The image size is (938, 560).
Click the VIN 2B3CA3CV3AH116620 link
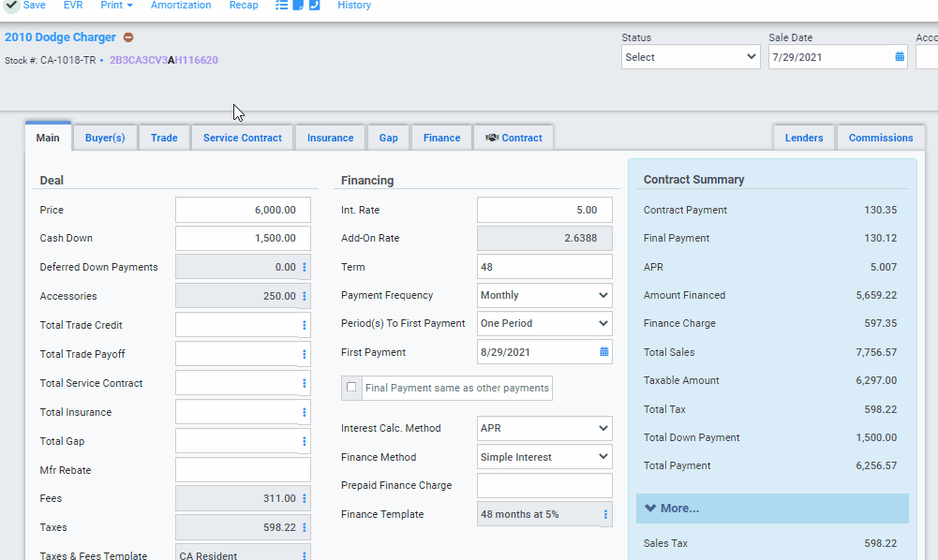point(164,60)
